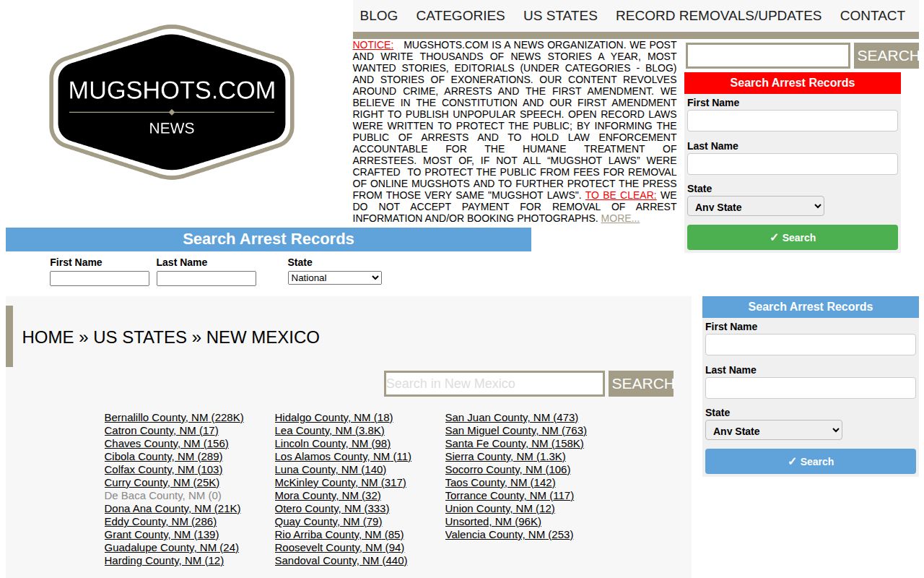Click US STATES in the breadcrumb
924x578 pixels.
140,337
